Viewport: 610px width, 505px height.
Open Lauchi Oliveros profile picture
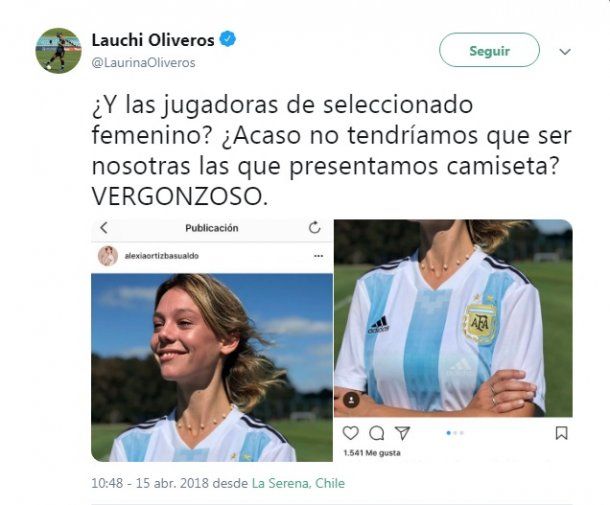[58, 51]
